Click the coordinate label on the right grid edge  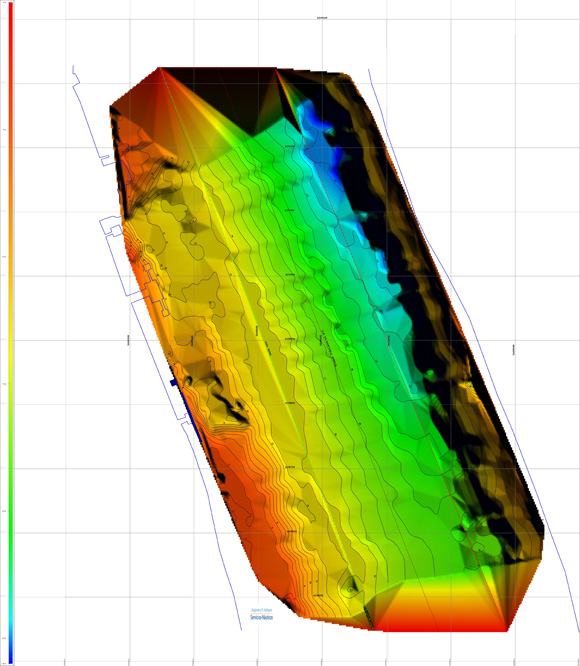(x=514, y=350)
